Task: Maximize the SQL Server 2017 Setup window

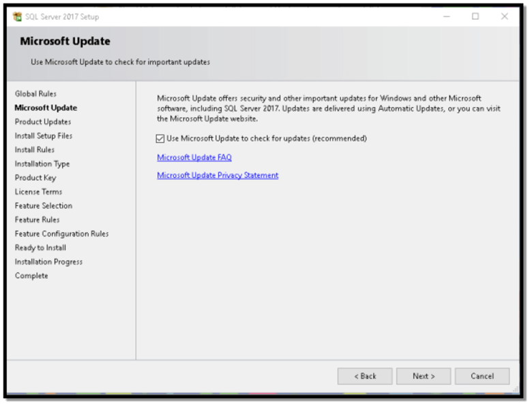Action: pyautogui.click(x=475, y=16)
